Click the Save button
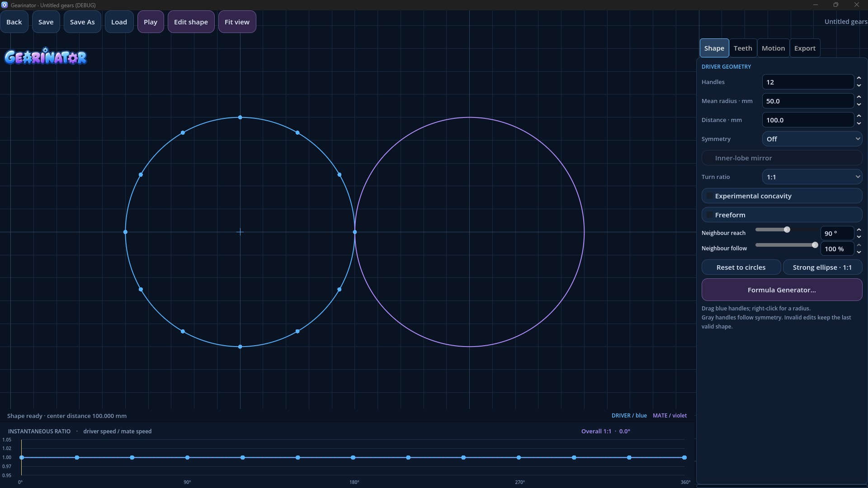The height and width of the screenshot is (488, 868). coord(46,22)
